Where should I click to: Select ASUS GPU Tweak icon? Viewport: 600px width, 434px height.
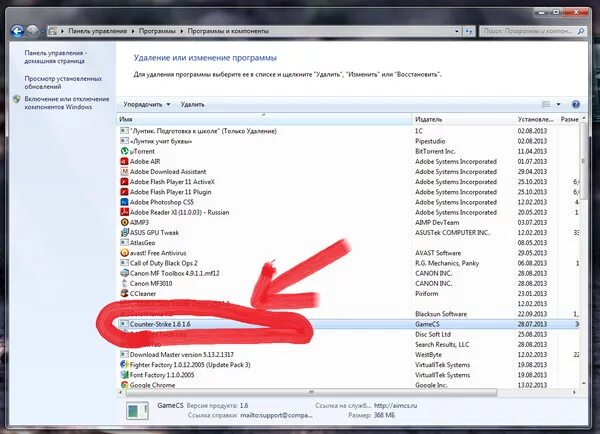(x=124, y=232)
